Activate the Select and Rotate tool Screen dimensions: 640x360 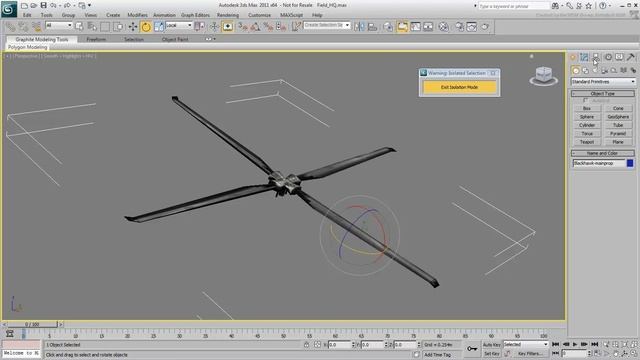(x=146, y=27)
